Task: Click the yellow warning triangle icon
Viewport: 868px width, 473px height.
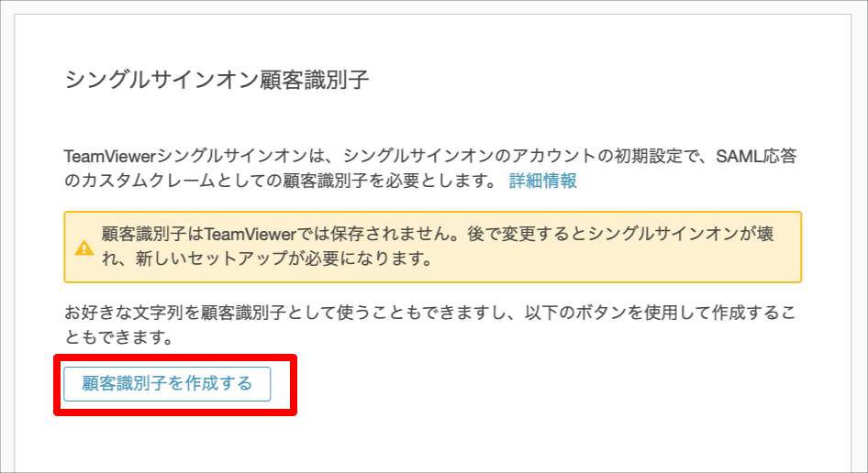Action: [x=84, y=247]
